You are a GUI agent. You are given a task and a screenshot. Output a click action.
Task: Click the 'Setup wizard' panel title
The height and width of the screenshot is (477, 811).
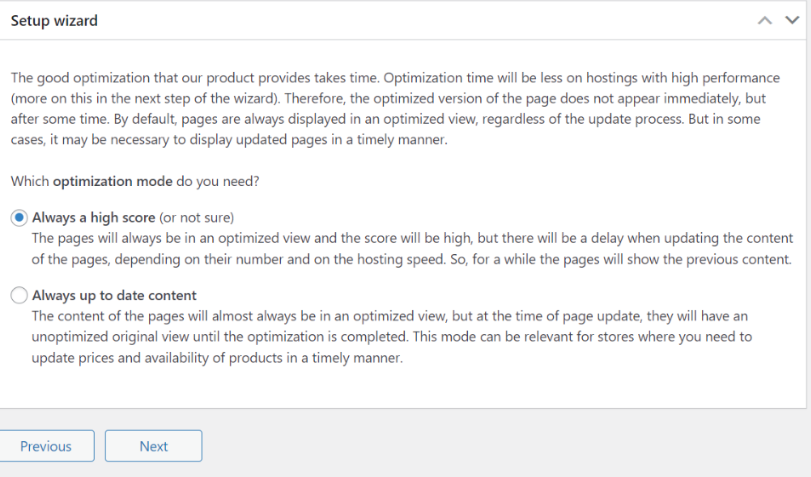[x=54, y=21]
